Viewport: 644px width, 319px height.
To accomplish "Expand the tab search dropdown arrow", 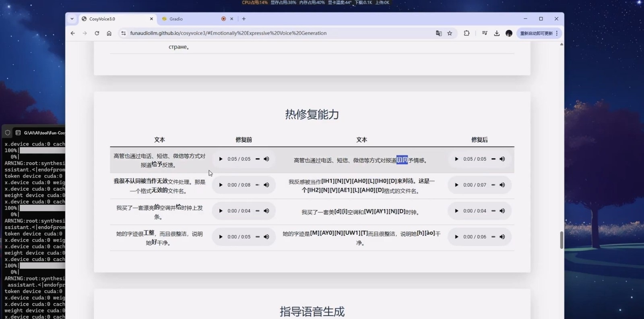I will pos(72,19).
